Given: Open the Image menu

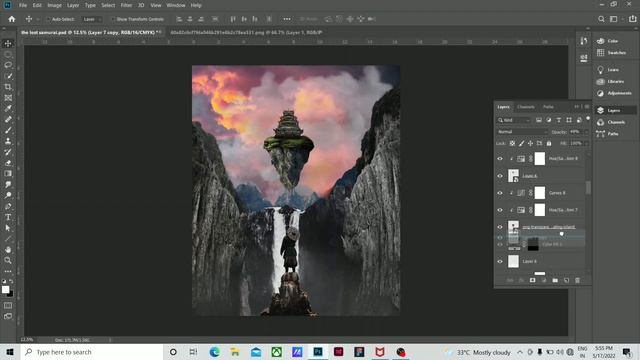Looking at the screenshot, I should click(x=54, y=5).
